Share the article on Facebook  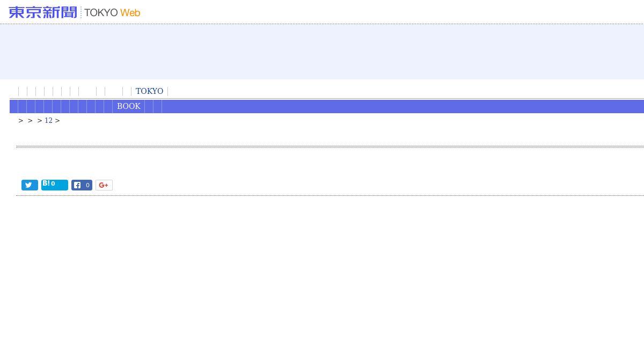82,185
